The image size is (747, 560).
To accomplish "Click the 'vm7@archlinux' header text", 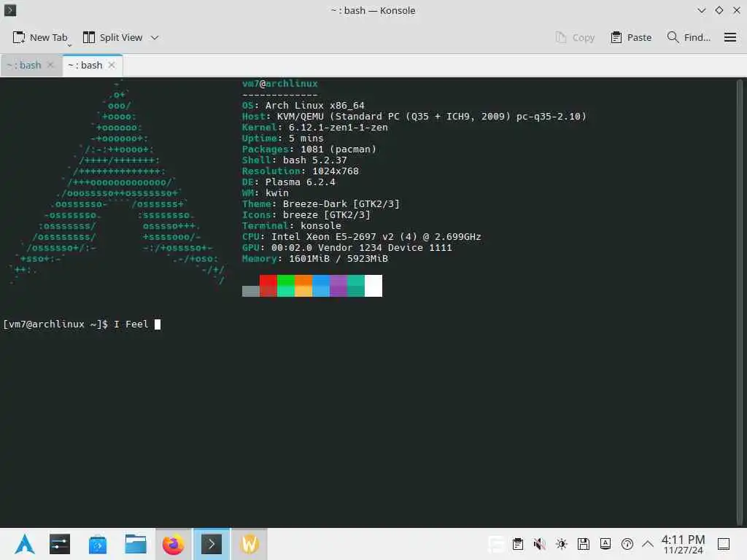I will tap(279, 83).
